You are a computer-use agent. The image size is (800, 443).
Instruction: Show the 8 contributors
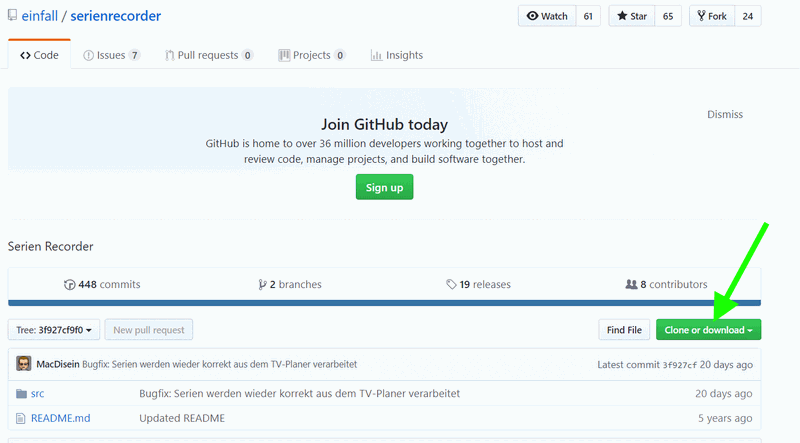coord(666,284)
